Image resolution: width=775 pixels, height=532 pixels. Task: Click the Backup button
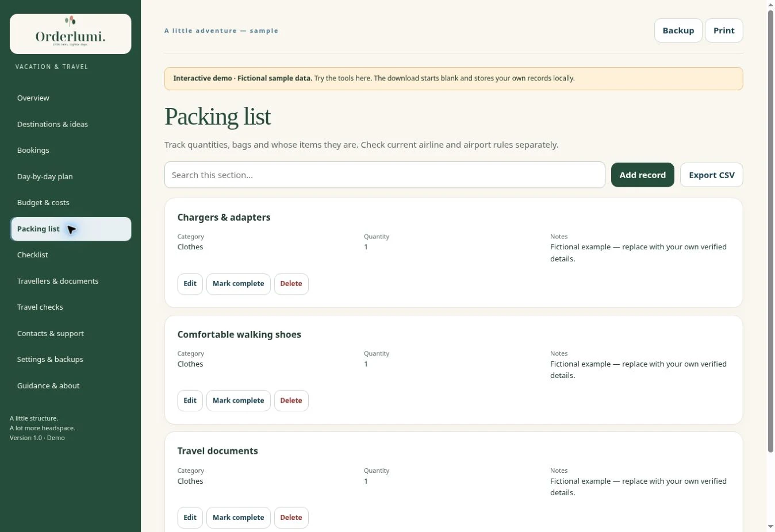point(678,30)
